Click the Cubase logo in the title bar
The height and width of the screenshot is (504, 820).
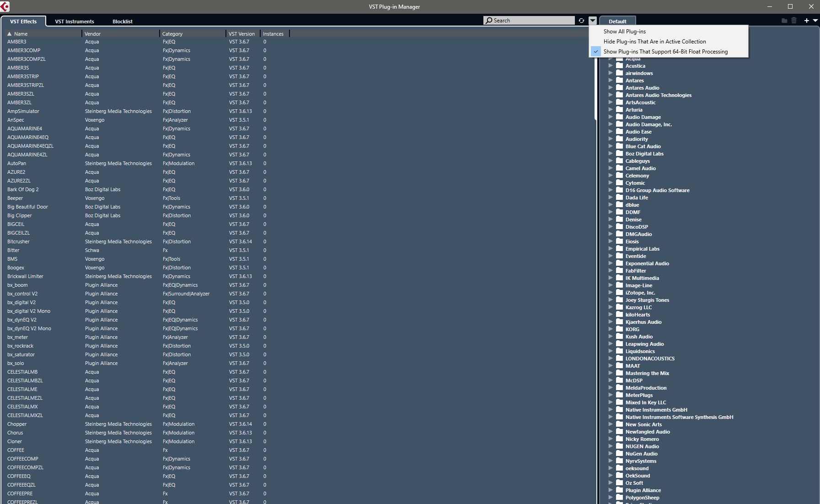pos(5,6)
